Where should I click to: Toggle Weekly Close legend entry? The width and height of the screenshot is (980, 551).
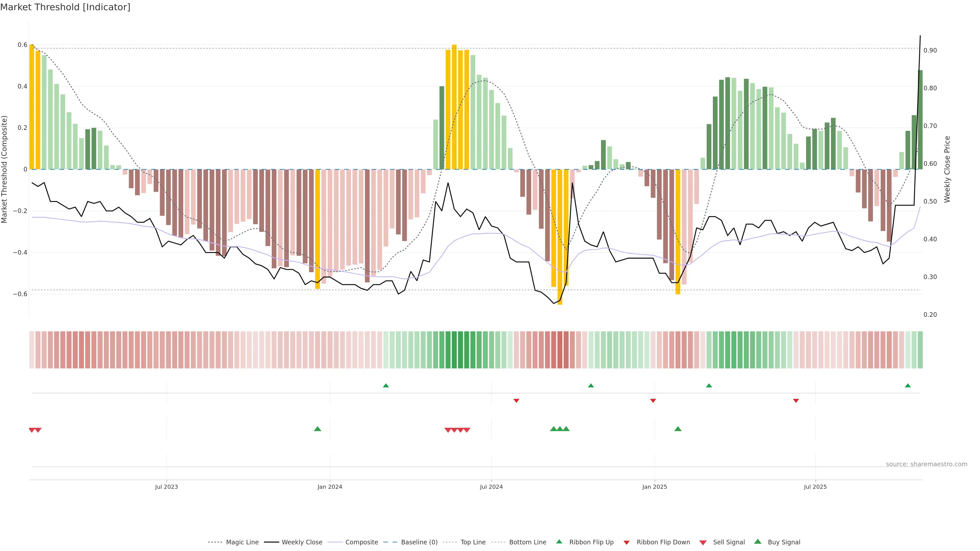tap(302, 542)
